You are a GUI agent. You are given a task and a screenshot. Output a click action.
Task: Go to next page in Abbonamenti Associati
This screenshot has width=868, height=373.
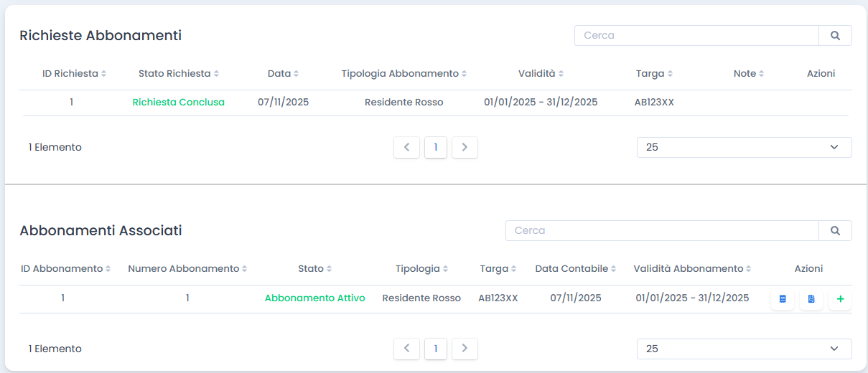pyautogui.click(x=465, y=349)
